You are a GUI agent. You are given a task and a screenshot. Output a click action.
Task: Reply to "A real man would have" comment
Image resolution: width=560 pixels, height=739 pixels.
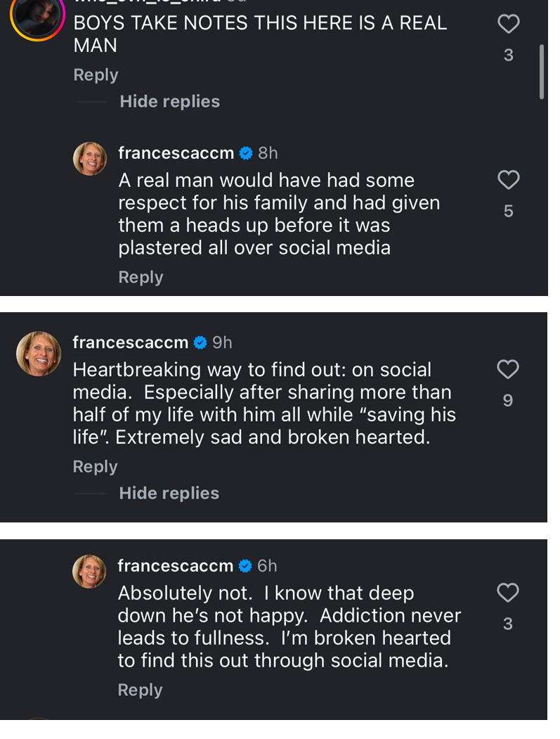(141, 277)
